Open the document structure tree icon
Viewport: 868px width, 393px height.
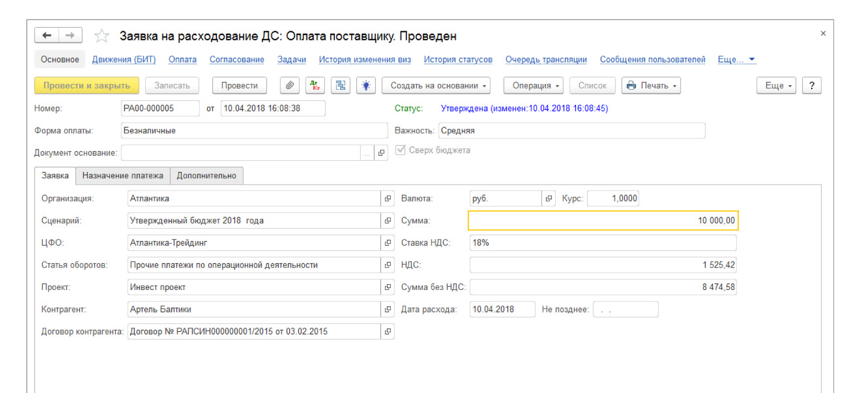pyautogui.click(x=341, y=86)
